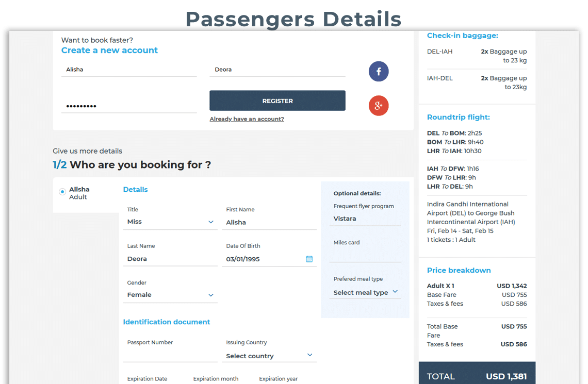Expand the Select meal type dropdown
The height and width of the screenshot is (384, 588).
(365, 292)
